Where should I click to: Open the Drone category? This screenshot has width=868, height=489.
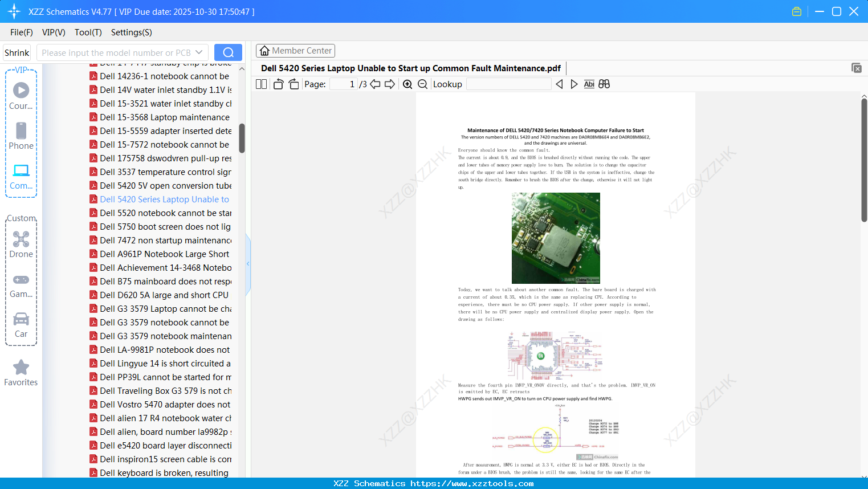tap(21, 244)
